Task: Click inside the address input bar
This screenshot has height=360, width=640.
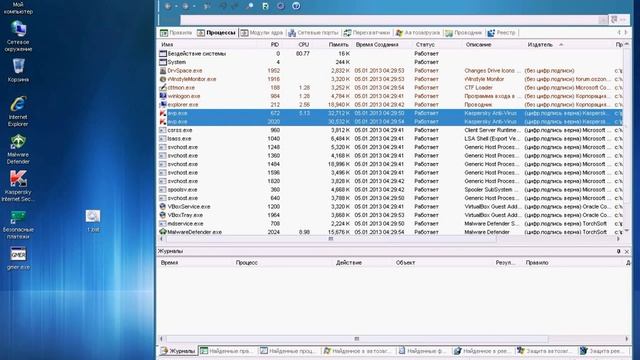Action: pos(390,20)
